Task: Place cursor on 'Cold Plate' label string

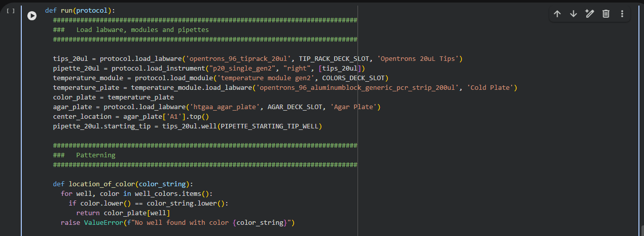Action: coord(491,87)
